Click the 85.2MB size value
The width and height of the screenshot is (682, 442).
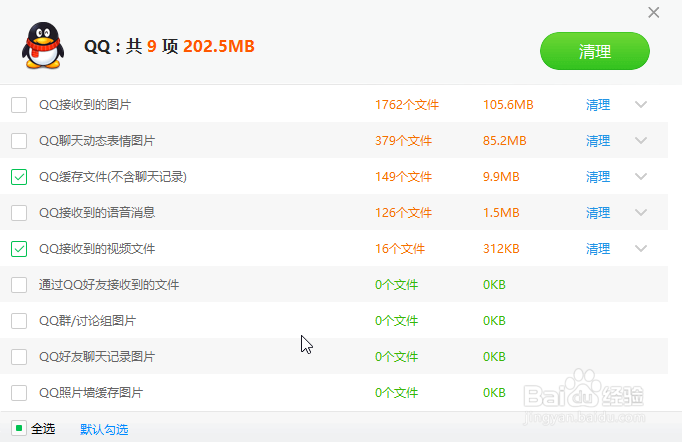click(505, 141)
